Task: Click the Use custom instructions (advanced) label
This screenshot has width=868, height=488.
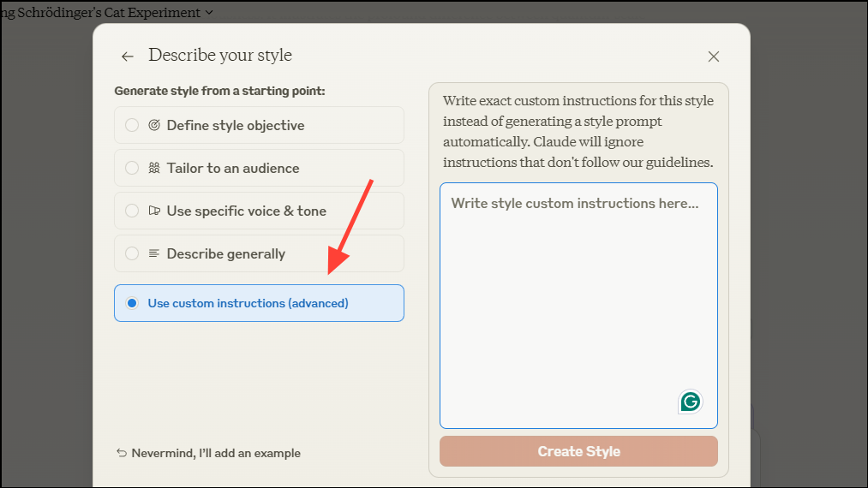Action: coord(248,303)
